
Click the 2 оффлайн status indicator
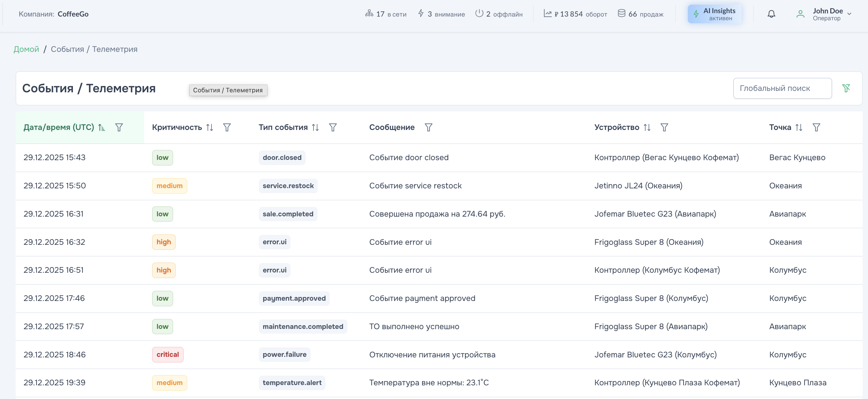pyautogui.click(x=499, y=14)
